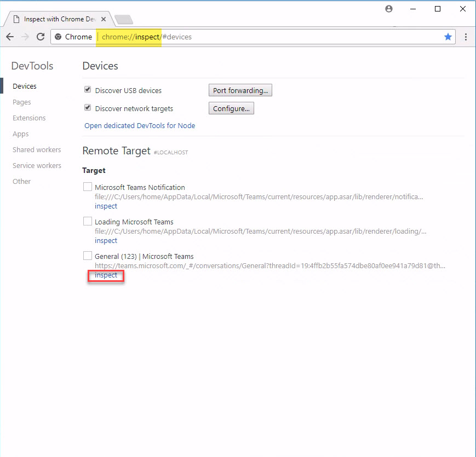Click the notification renderer file path text
This screenshot has width=476, height=457.
pyautogui.click(x=259, y=197)
